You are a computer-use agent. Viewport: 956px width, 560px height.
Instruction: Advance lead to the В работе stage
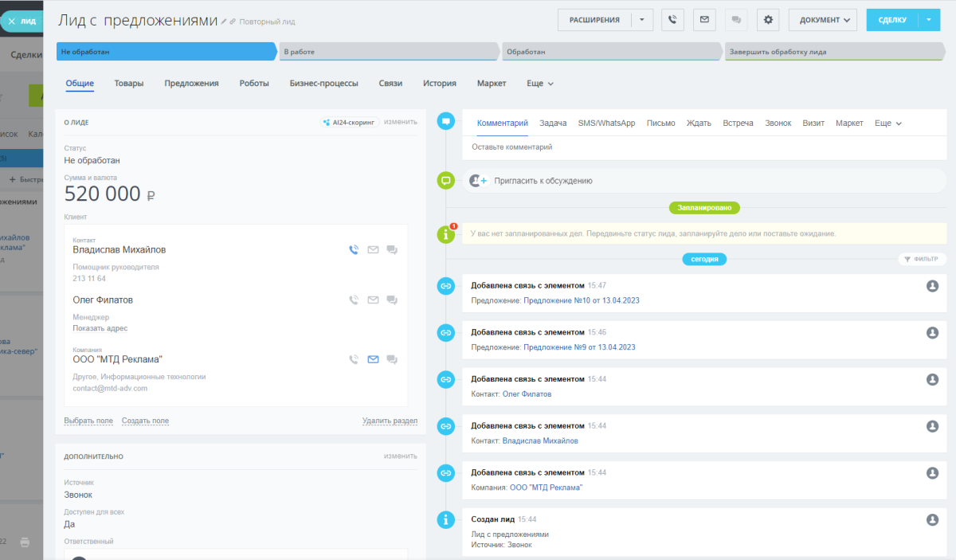pos(389,50)
